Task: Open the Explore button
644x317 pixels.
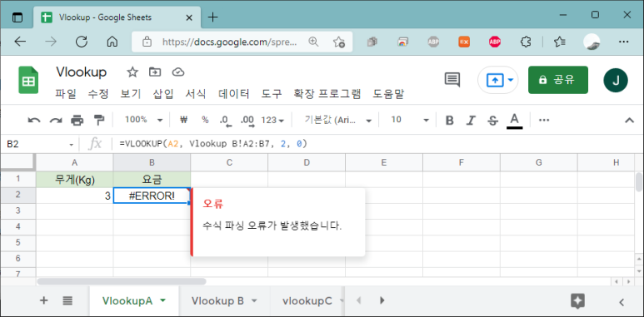Action: (577, 301)
